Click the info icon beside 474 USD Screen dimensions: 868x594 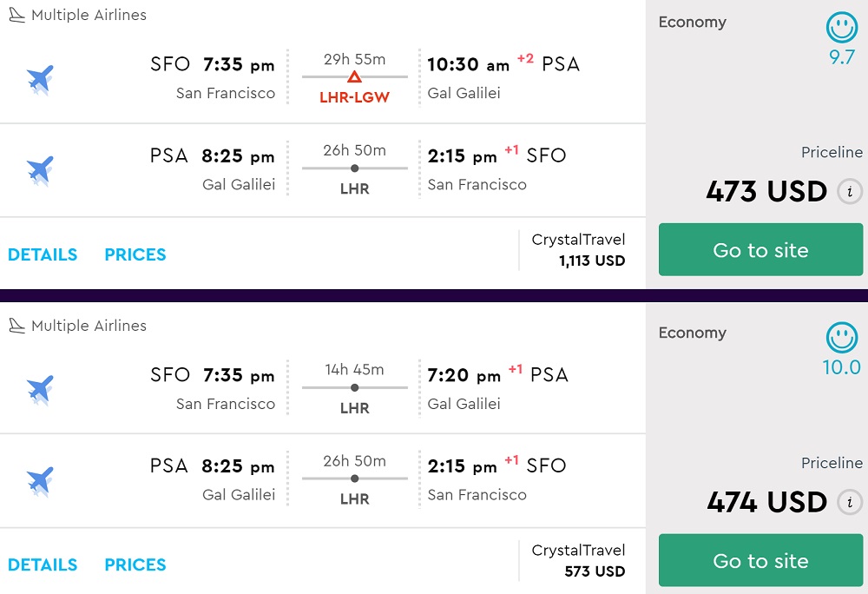tap(850, 501)
